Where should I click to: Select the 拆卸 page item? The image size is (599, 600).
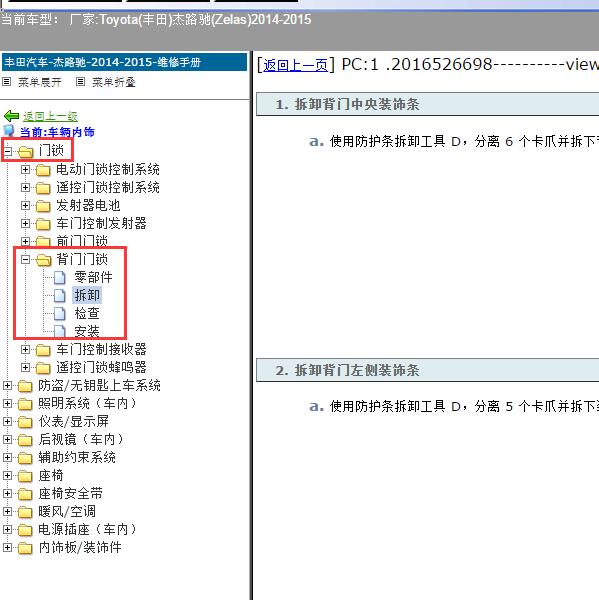(x=87, y=295)
